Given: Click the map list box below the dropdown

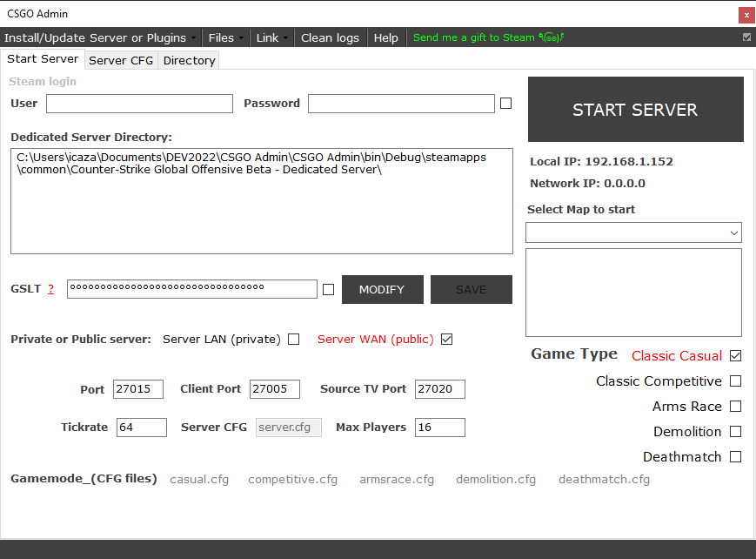Looking at the screenshot, I should 633,293.
